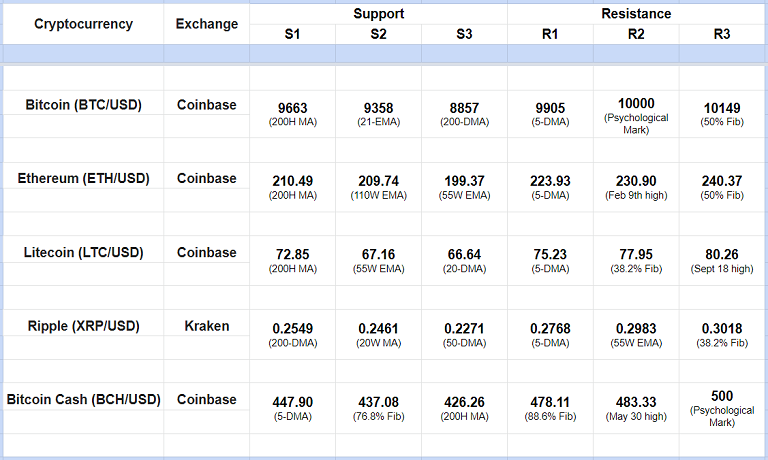Select the Exchange column header
This screenshot has height=460, width=768.
207,24
